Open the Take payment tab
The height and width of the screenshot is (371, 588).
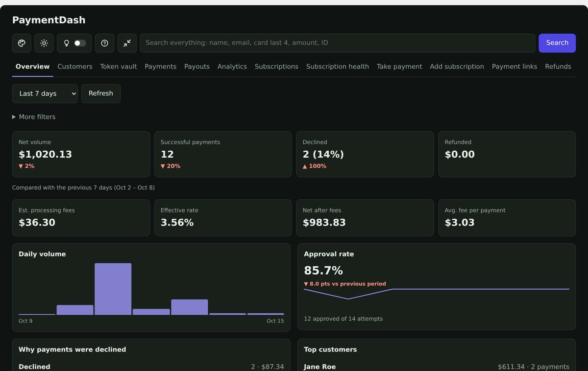(399, 67)
